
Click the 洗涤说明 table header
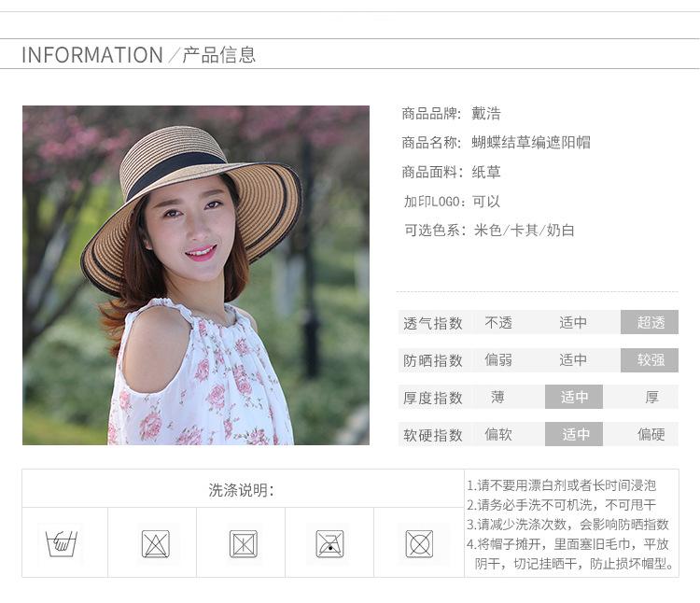tap(242, 490)
